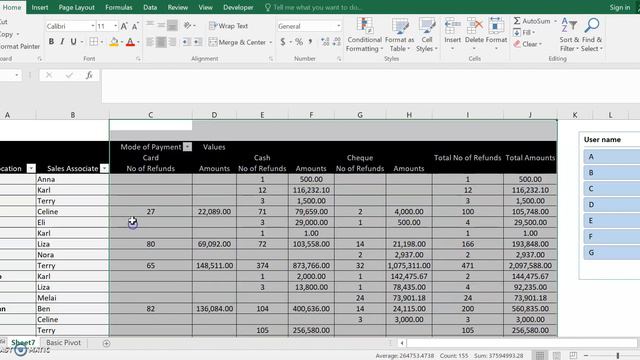Viewport: 640px width, 360px height.
Task: Adjust the zoom slider handle
Action: click(x=618, y=356)
